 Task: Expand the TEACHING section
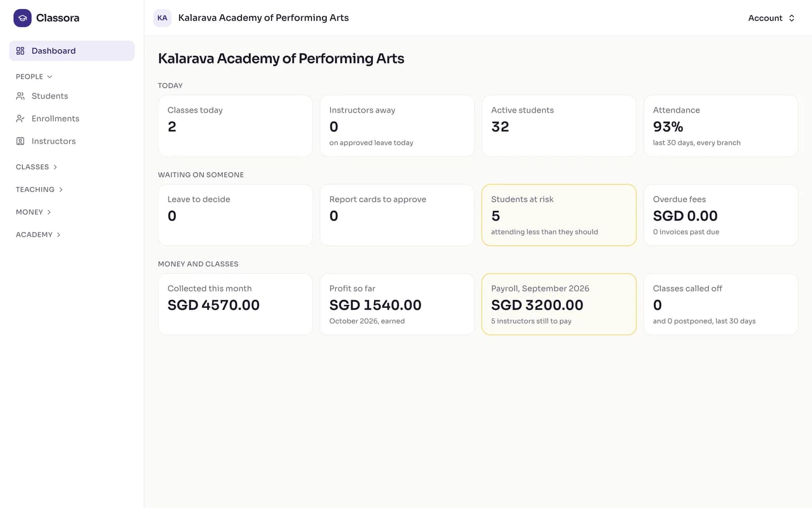pyautogui.click(x=40, y=189)
